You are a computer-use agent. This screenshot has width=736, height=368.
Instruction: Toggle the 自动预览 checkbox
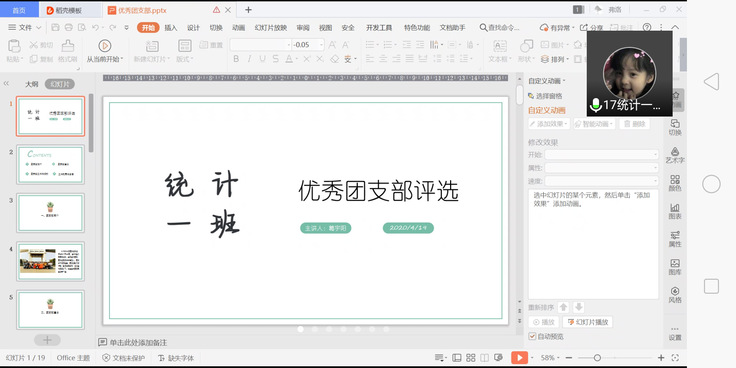coord(532,336)
